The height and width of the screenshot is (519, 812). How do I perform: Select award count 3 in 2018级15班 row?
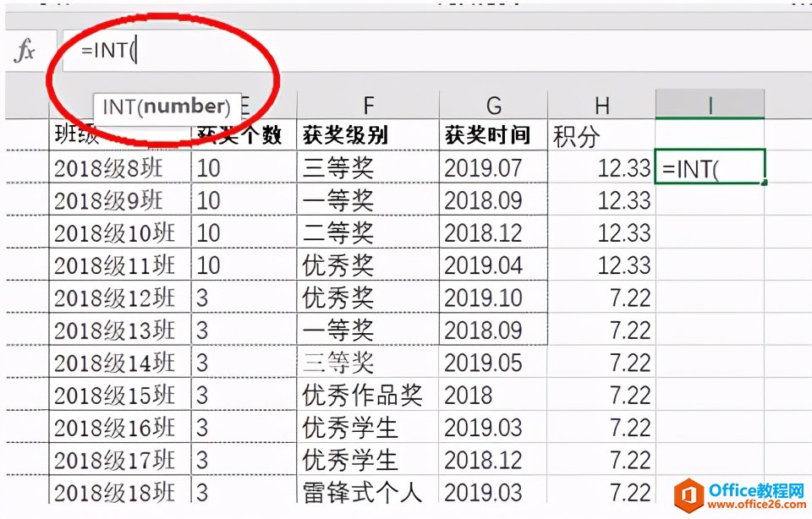pos(244,394)
